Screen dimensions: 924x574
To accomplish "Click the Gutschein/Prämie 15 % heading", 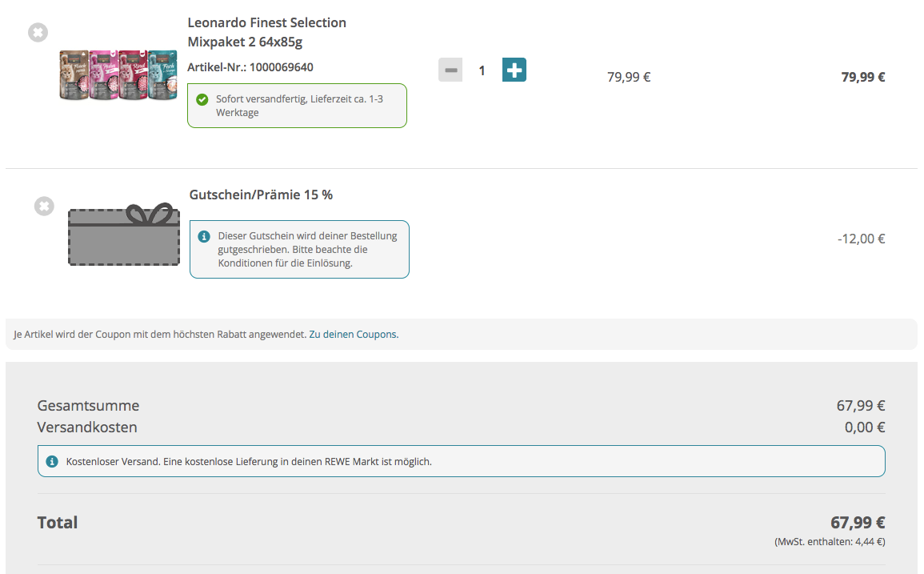I will 261,195.
